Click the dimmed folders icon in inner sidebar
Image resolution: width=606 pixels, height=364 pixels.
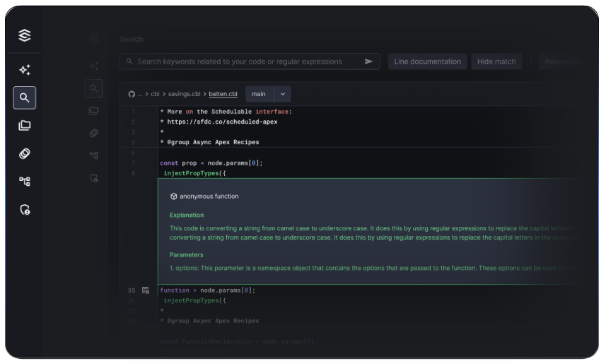point(93,111)
